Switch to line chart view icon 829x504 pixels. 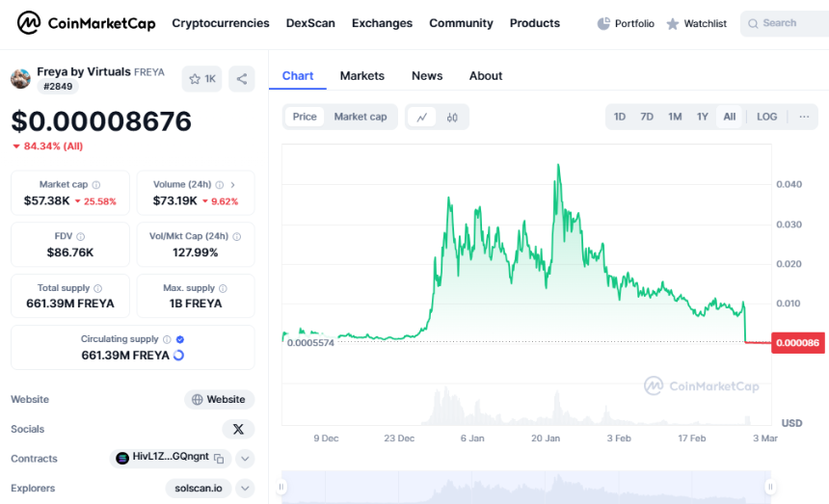(x=422, y=118)
